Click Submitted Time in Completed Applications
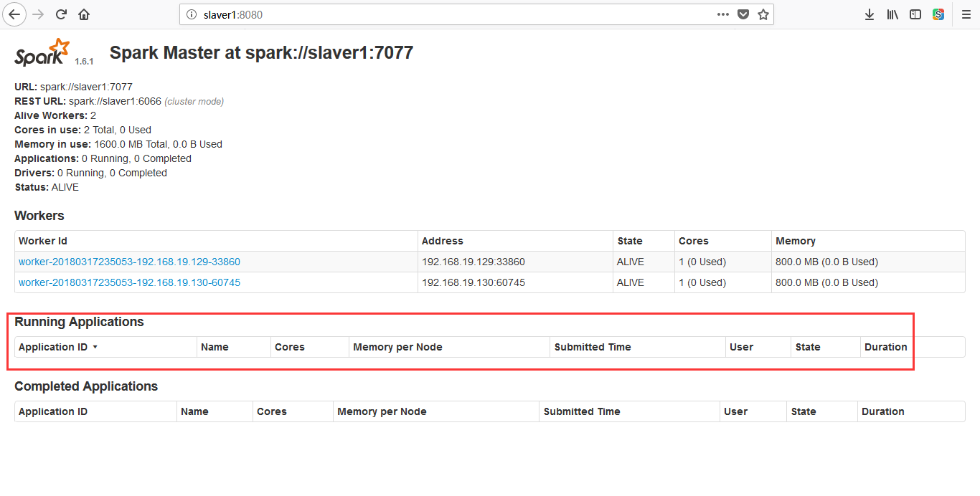 pos(582,411)
